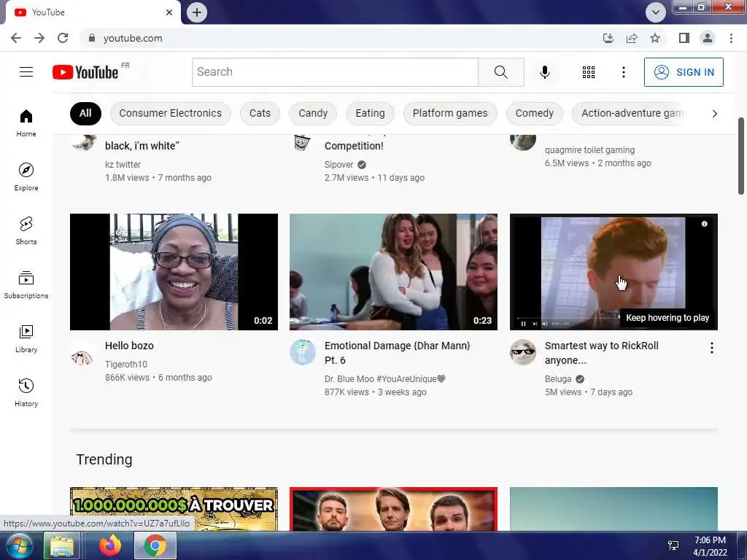
Task: Install YouTube app icon in address bar
Action: [608, 38]
